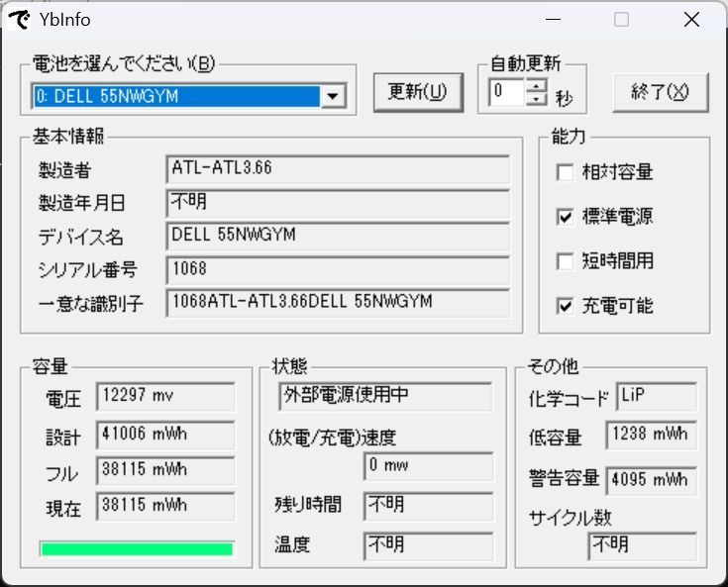Click the green battery capacity progress bar
728x587 pixels.
tap(137, 548)
